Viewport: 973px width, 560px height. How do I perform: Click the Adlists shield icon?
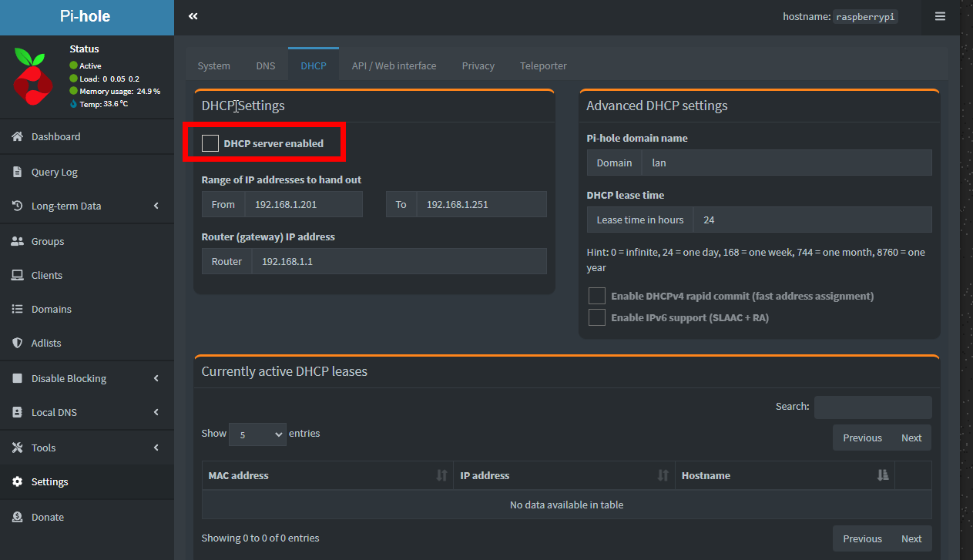point(17,343)
